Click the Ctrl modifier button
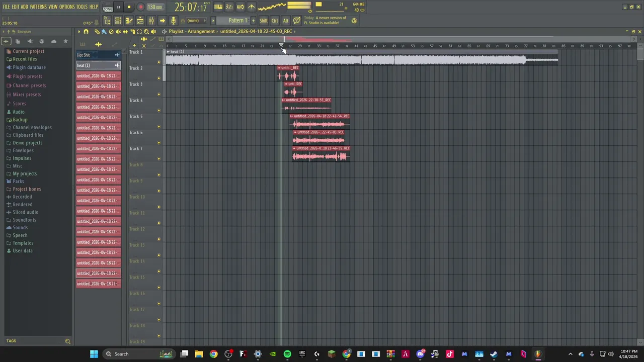This screenshot has height=362, width=644. pyautogui.click(x=275, y=21)
